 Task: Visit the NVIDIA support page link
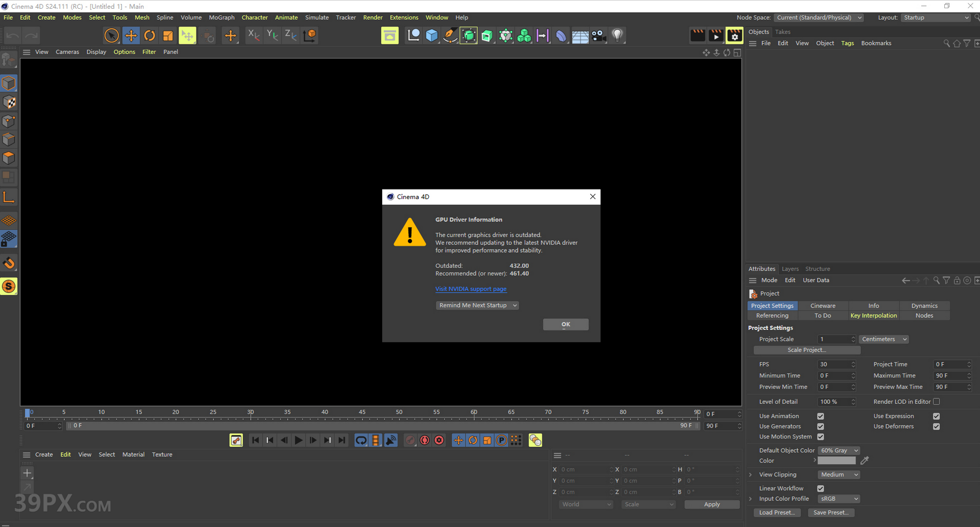471,289
